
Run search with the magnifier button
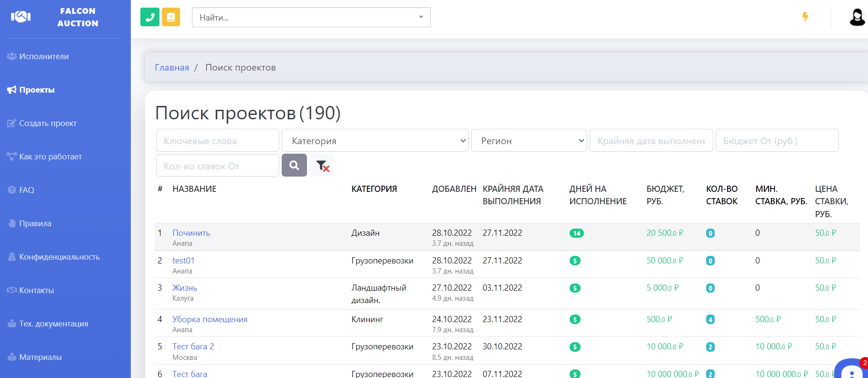point(294,166)
